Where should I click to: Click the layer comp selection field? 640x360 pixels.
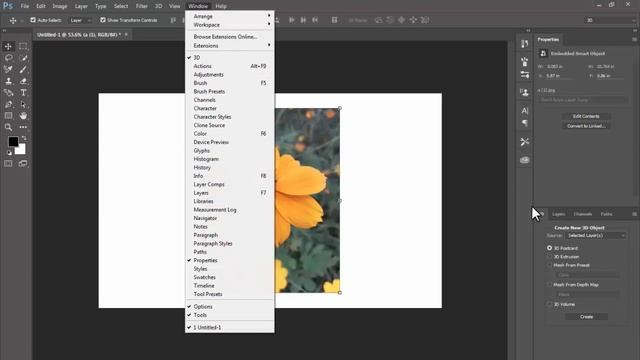(583, 100)
